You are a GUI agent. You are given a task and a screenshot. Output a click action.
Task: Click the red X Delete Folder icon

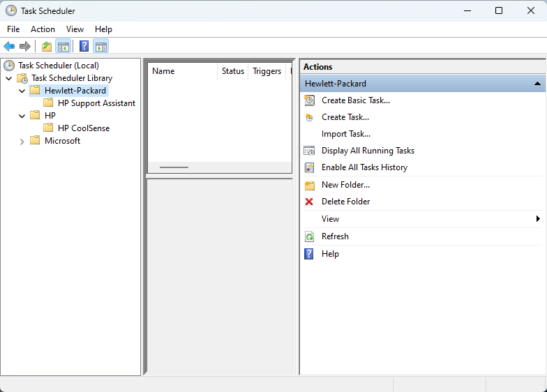click(x=309, y=202)
